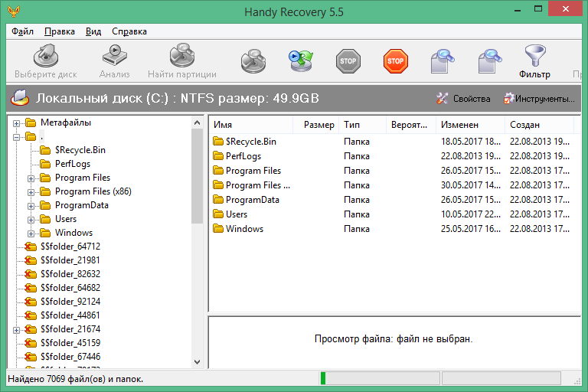Click the red STOP toolbar icon
Viewport: 588px width, 392px height.
(x=396, y=60)
